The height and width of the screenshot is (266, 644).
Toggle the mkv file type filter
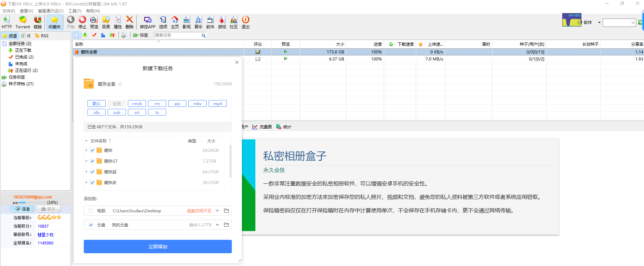point(198,103)
